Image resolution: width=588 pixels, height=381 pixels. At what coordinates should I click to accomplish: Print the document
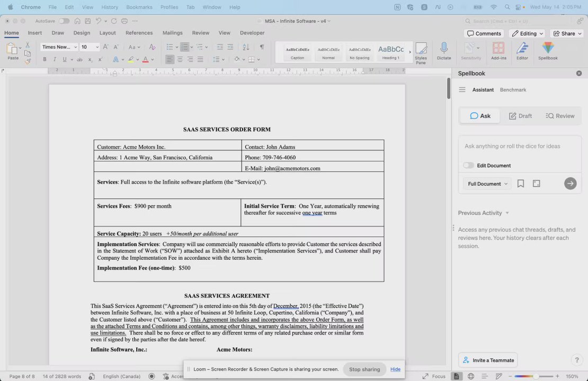124,21
